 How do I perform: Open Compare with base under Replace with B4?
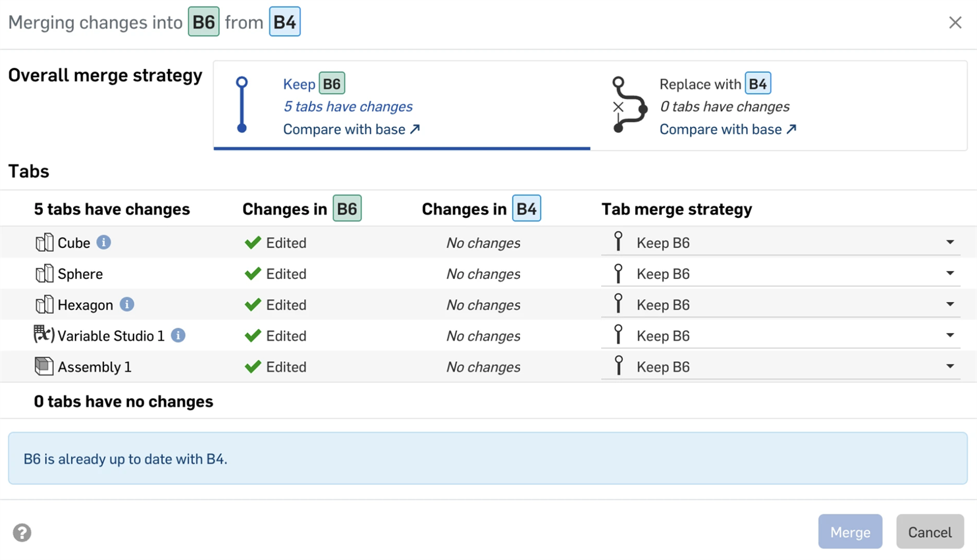728,130
